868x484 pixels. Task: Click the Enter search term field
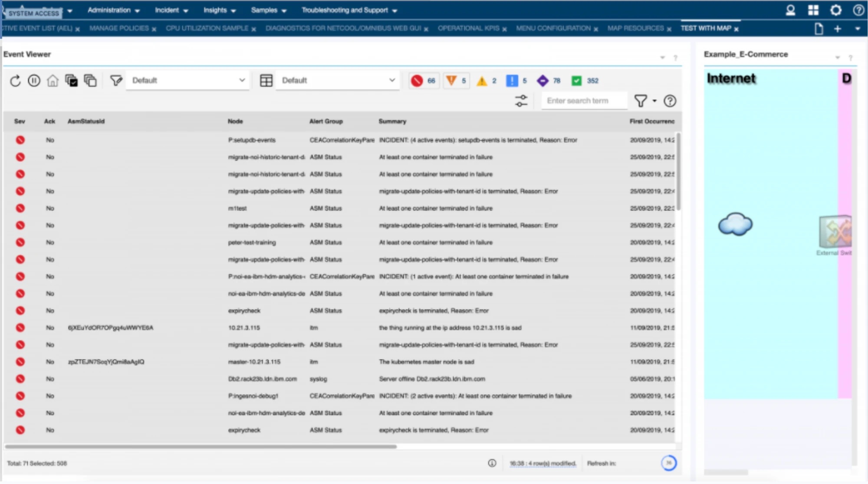pyautogui.click(x=584, y=101)
